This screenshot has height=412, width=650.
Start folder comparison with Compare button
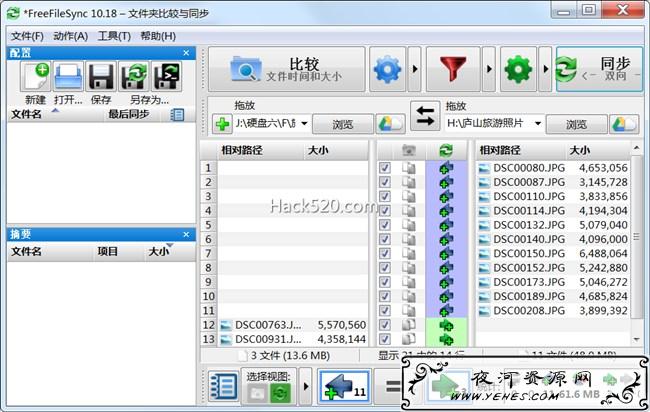286,69
